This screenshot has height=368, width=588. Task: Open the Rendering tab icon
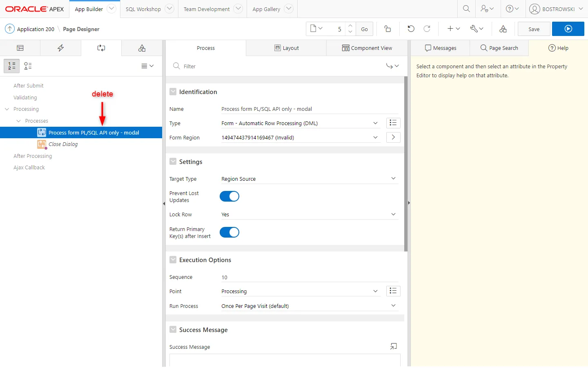[x=20, y=48]
